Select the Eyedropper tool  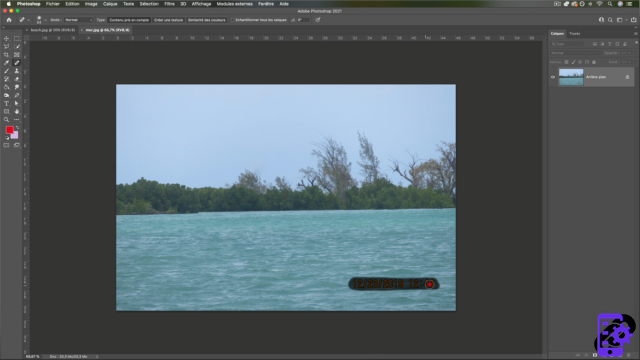pos(6,63)
